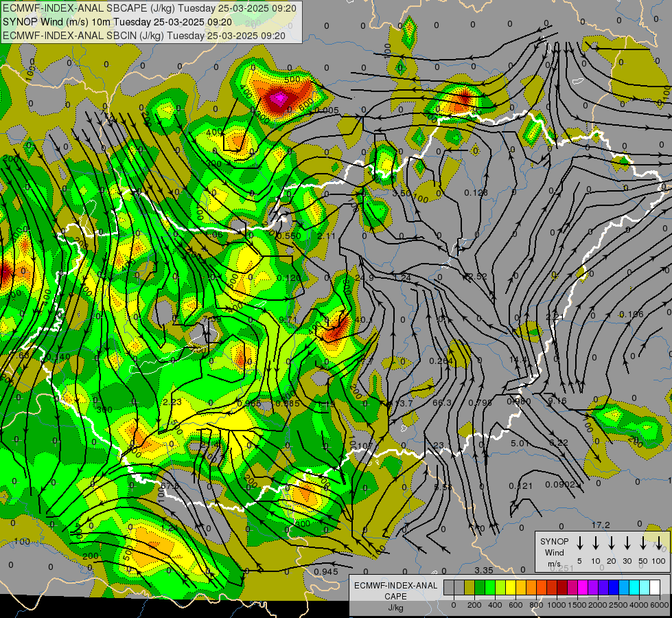This screenshot has height=618, width=672.
Task: Click the map value 2.11
Action: (x=327, y=236)
